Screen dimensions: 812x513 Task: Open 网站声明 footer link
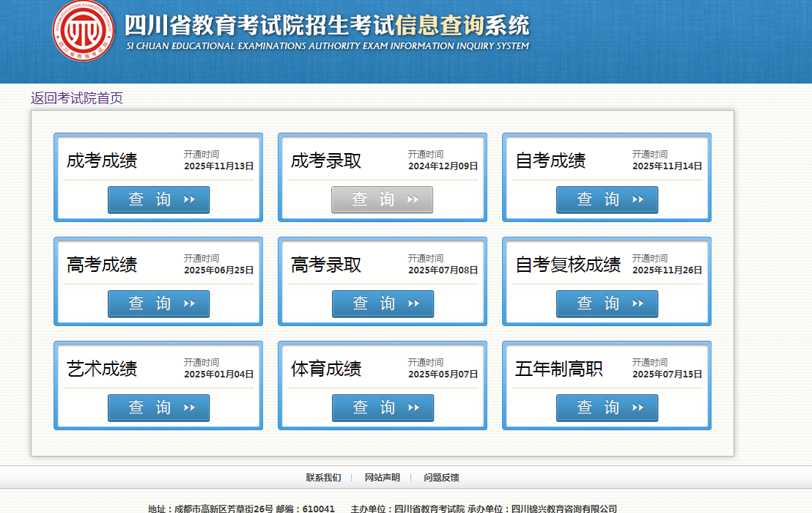pos(382,478)
